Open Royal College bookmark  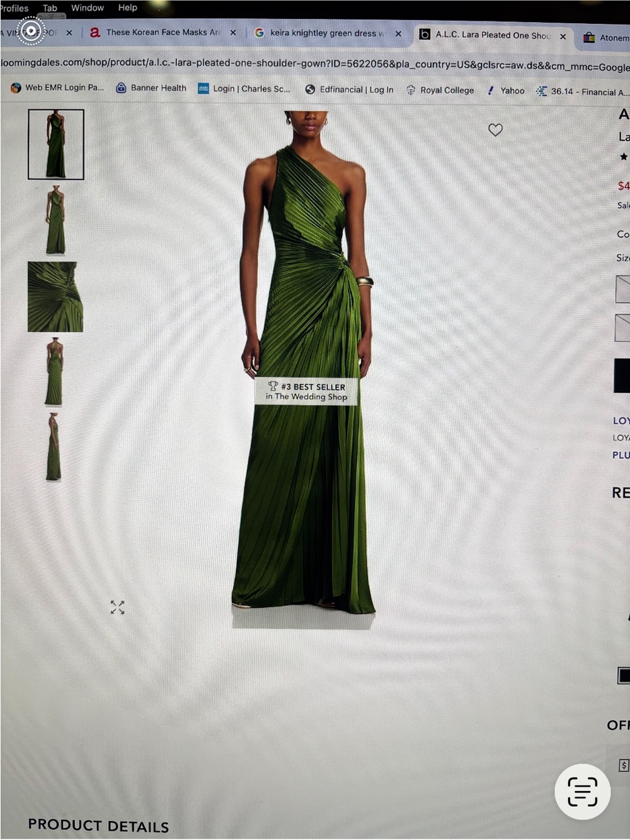[440, 90]
